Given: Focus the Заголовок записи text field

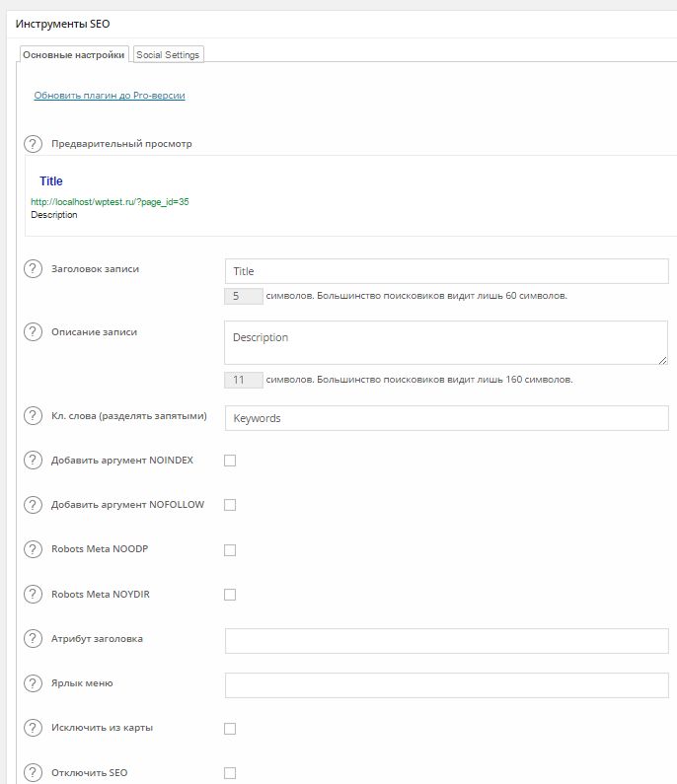Looking at the screenshot, I should (446, 271).
